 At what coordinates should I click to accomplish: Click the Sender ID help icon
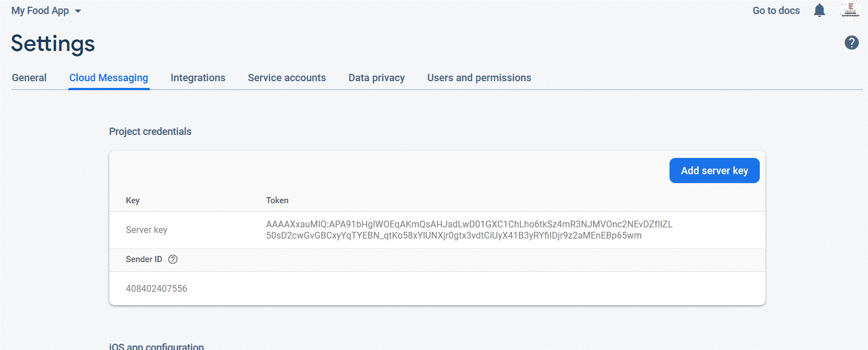point(173,259)
